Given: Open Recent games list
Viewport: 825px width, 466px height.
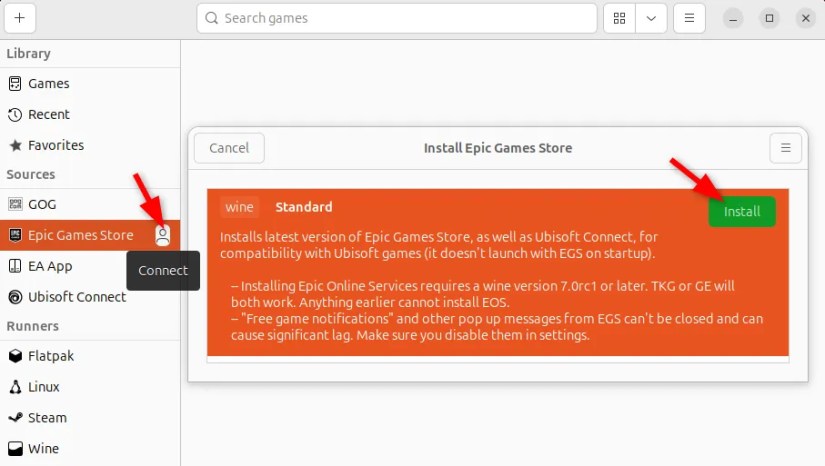Looking at the screenshot, I should [x=90, y=114].
